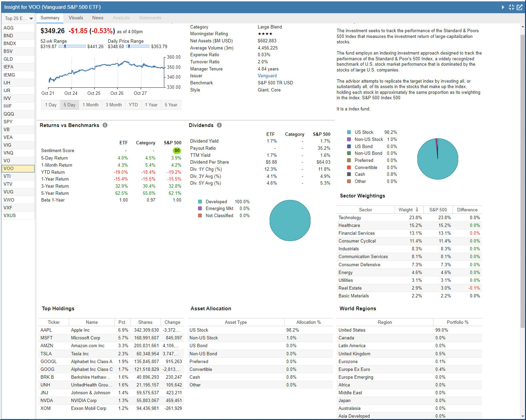Sort by Allocation % column header
Screen dimensions: 526x420
pos(309,322)
